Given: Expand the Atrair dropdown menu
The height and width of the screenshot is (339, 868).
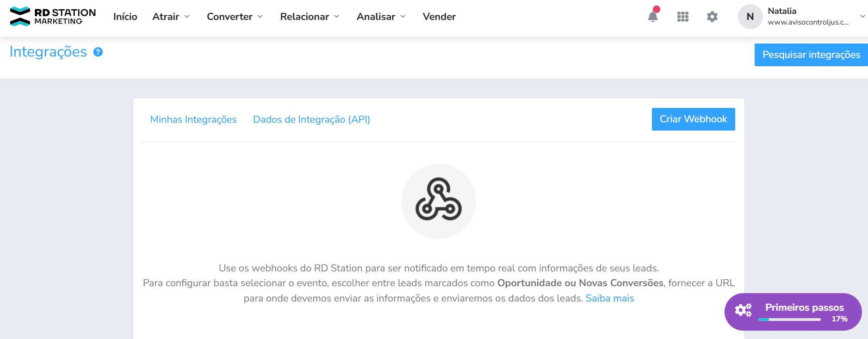Looking at the screenshot, I should [171, 17].
